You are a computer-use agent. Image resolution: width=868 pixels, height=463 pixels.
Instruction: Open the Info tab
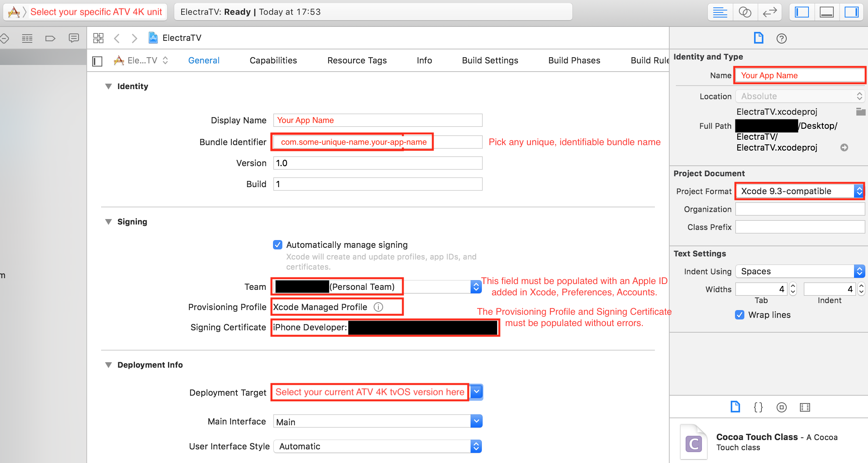coord(424,60)
